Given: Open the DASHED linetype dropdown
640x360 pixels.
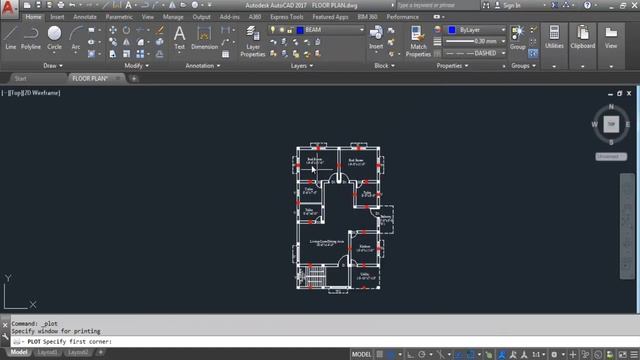Looking at the screenshot, I should [x=503, y=53].
